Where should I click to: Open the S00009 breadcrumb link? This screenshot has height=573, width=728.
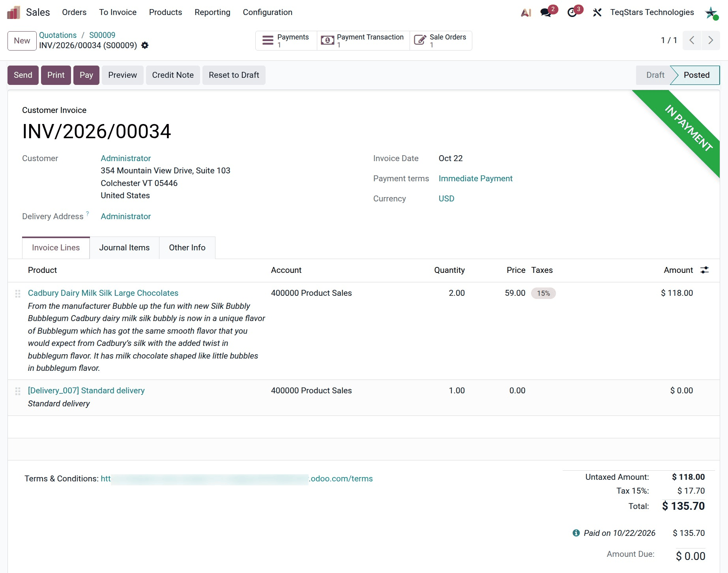(x=102, y=35)
